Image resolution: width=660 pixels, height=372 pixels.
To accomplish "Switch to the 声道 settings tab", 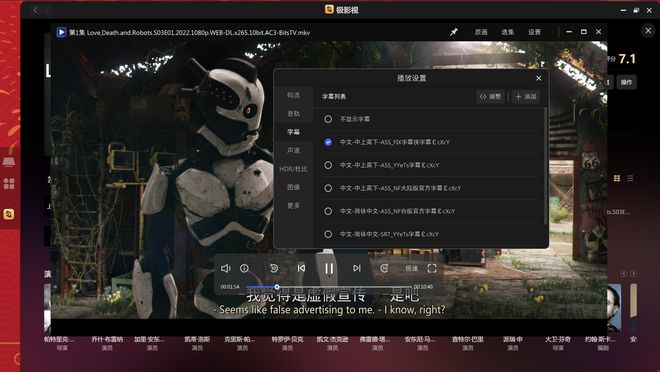I will coord(293,150).
